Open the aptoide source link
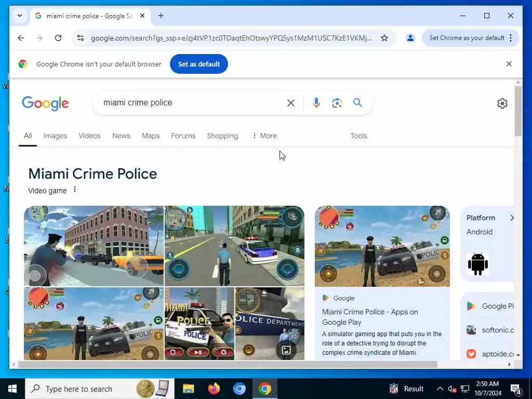Screen dimensions: 532x399 pyautogui.click(x=490, y=354)
